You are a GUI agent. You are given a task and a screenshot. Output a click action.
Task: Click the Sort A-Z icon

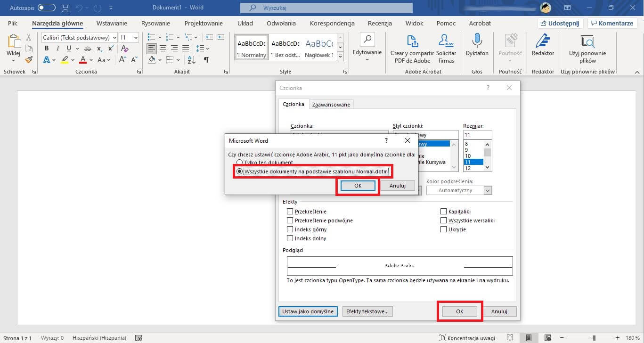192,60
